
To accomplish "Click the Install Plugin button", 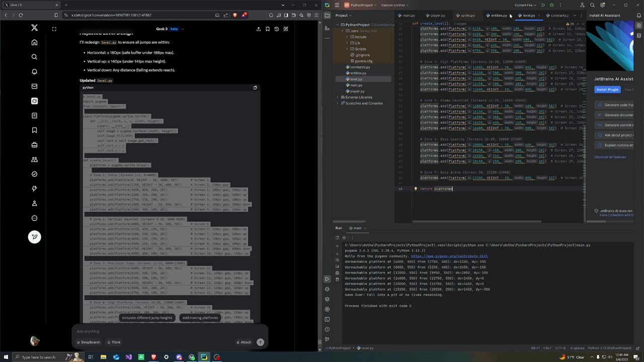I will [607, 89].
